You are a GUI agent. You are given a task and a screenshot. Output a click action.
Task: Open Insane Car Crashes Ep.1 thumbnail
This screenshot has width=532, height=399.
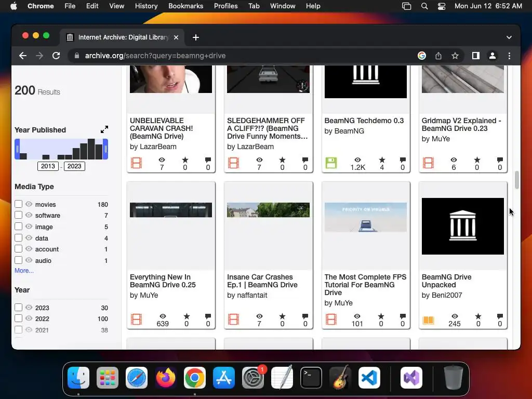point(268,210)
